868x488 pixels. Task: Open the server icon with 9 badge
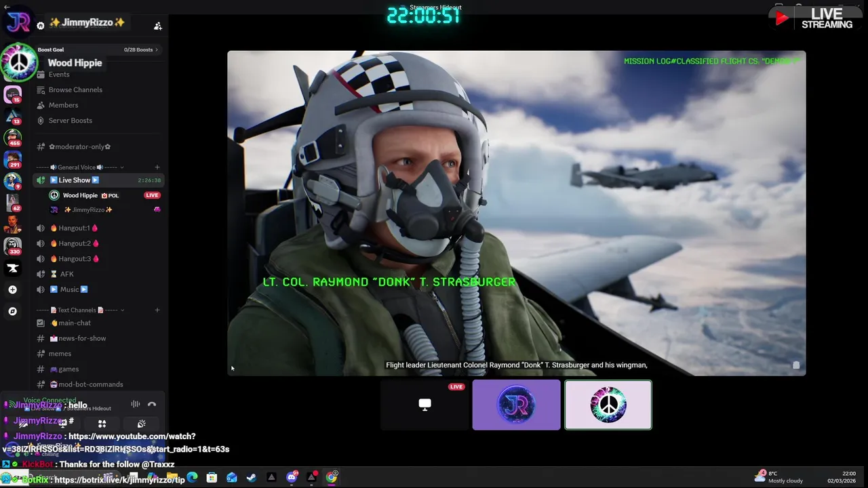point(13,181)
